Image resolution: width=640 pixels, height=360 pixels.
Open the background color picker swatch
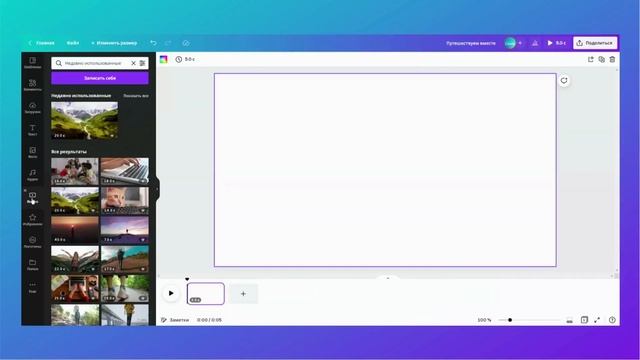pyautogui.click(x=164, y=59)
